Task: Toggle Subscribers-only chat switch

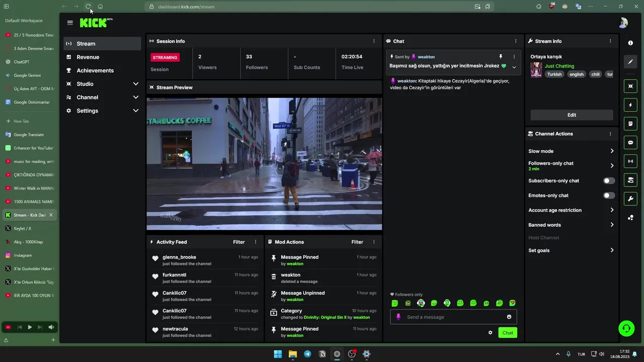Action: [609, 180]
